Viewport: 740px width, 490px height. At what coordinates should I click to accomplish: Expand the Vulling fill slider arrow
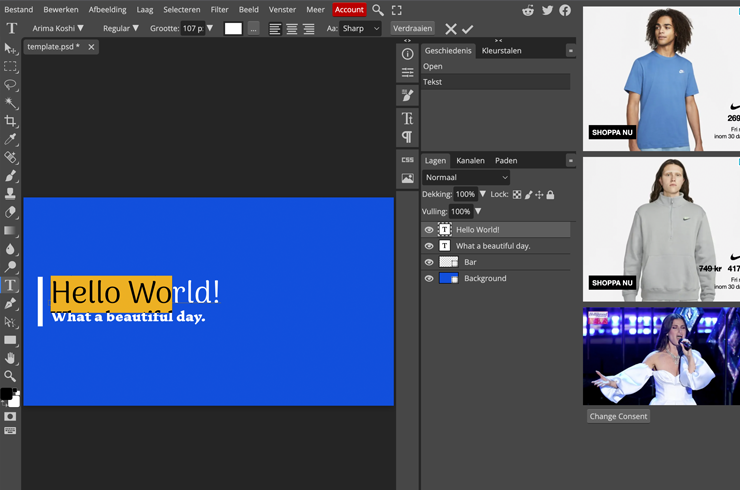(x=478, y=211)
